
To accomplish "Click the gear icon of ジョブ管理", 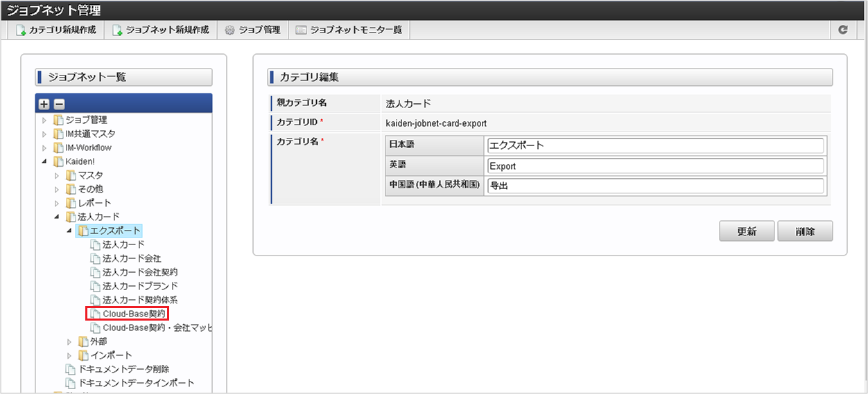I will tap(229, 30).
